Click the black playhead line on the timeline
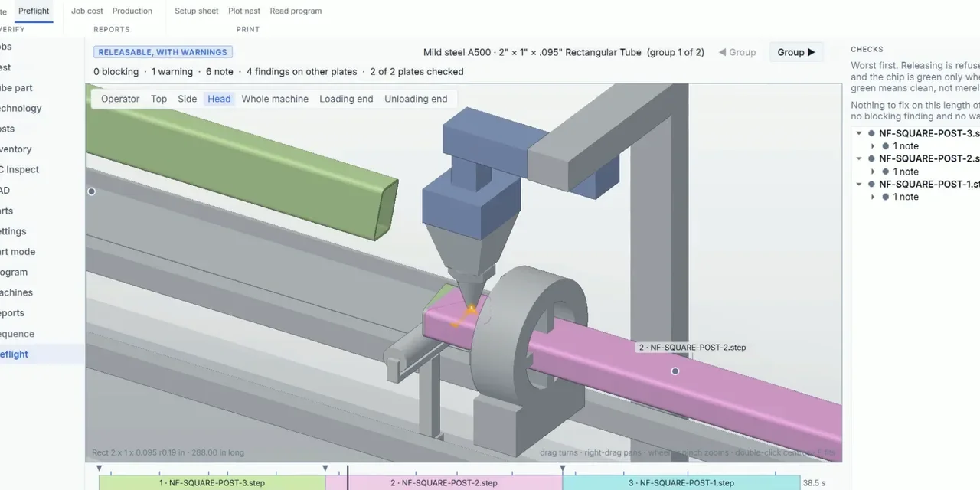The image size is (980, 490). point(348,478)
